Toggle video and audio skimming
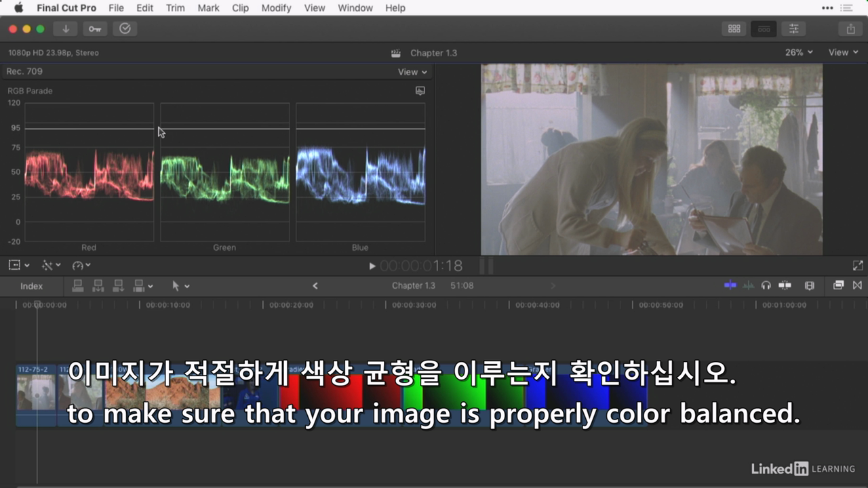 tap(730, 285)
